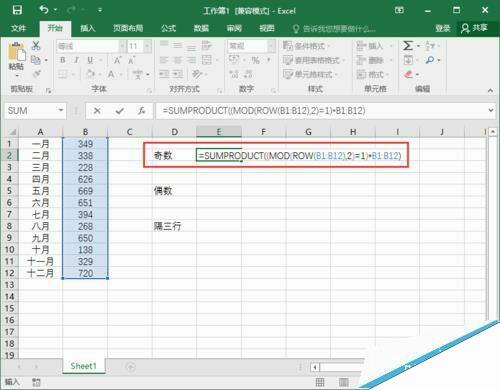Image resolution: width=500 pixels, height=390 pixels.
Task: Click the align left icon
Action: pyautogui.click(x=164, y=60)
